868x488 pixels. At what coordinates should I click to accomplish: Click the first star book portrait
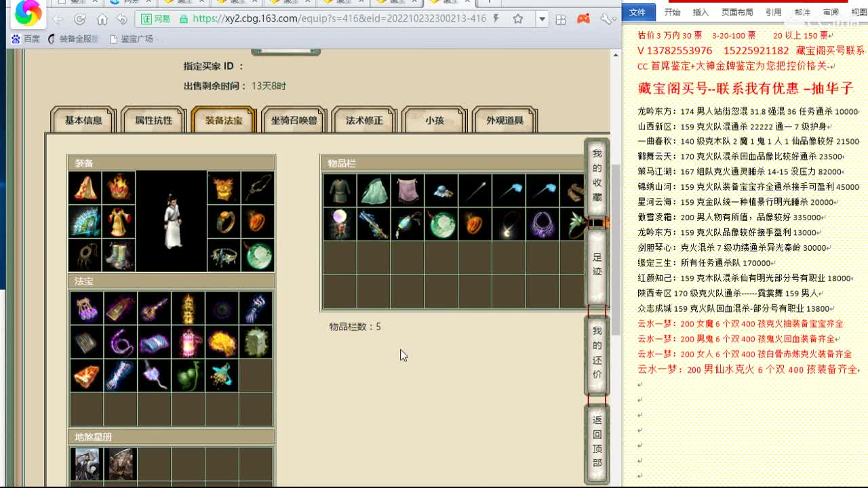[x=86, y=464]
